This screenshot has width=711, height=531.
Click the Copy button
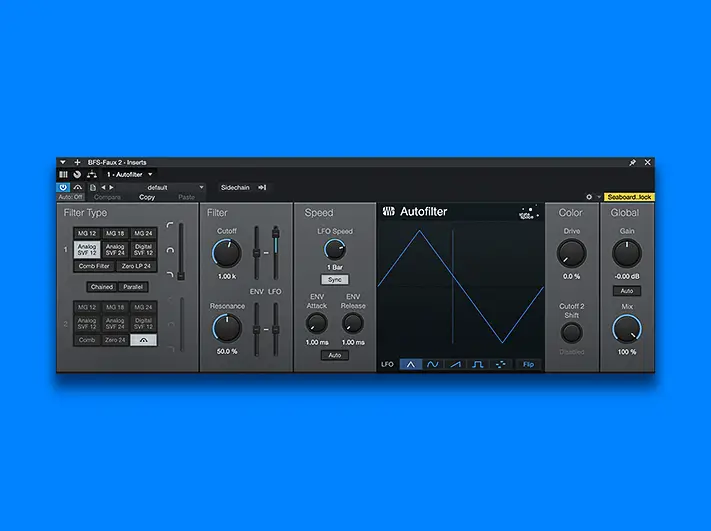click(147, 197)
